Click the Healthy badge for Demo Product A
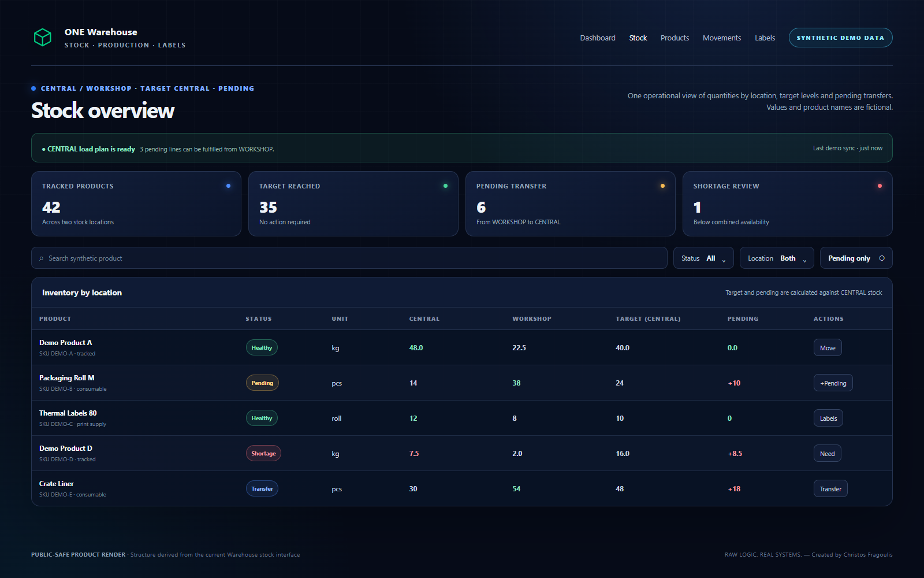This screenshot has width=924, height=578. [x=262, y=348]
